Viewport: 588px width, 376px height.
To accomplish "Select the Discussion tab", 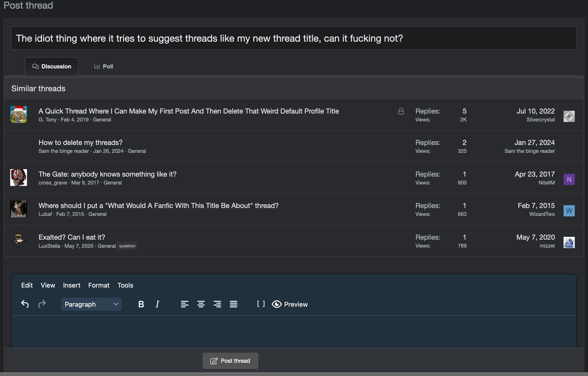I will [52, 66].
